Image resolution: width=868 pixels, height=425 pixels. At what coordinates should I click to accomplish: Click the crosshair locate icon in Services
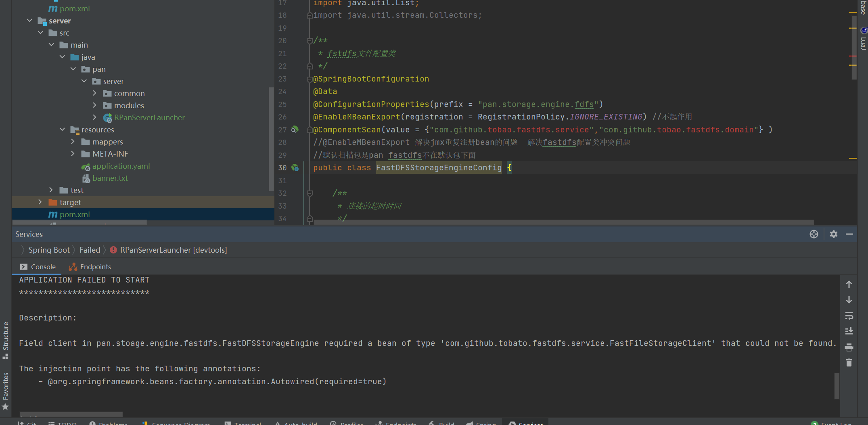pos(814,234)
